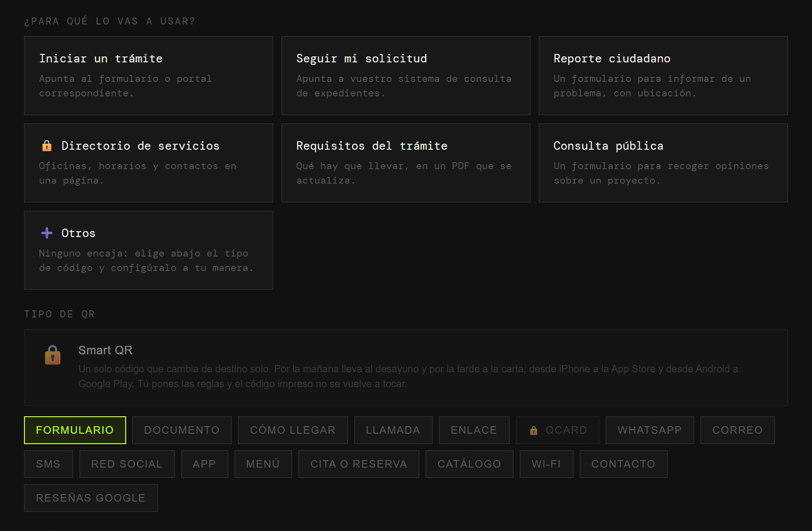This screenshot has width=812, height=531.
Task: Select the FORMULARIO QR type
Action: [x=75, y=430]
